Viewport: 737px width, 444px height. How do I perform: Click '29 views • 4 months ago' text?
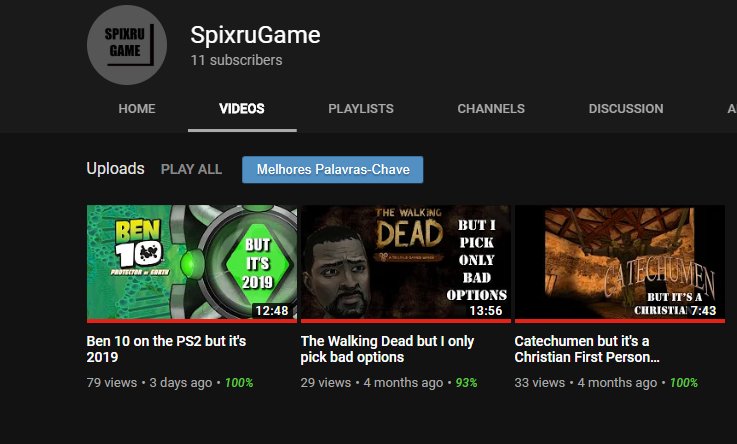click(372, 382)
